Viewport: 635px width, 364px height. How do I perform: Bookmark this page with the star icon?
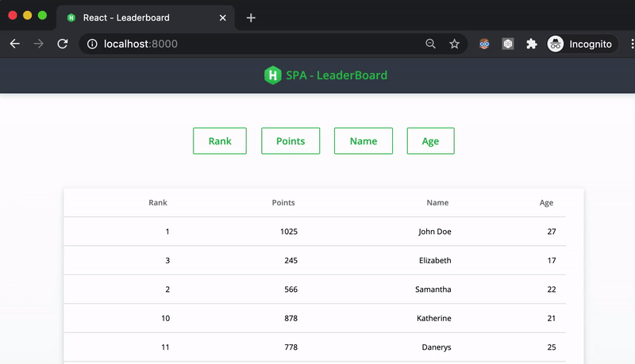[454, 44]
